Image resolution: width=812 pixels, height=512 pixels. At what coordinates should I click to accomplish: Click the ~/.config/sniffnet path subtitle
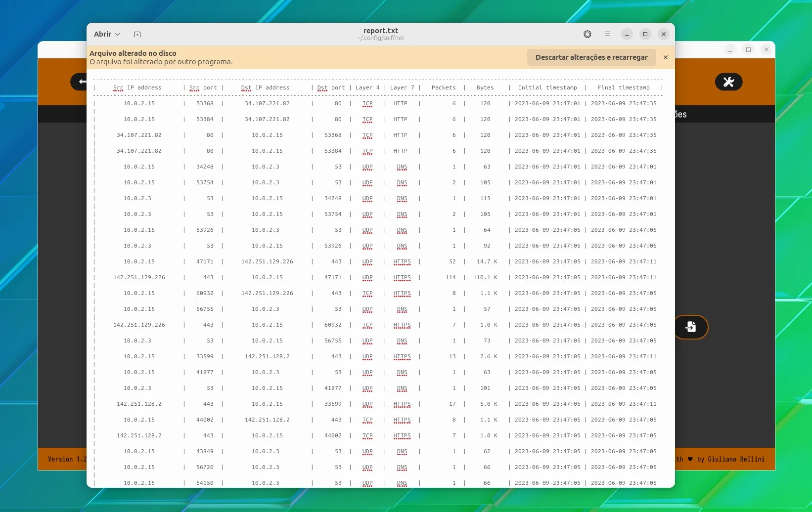click(381, 38)
